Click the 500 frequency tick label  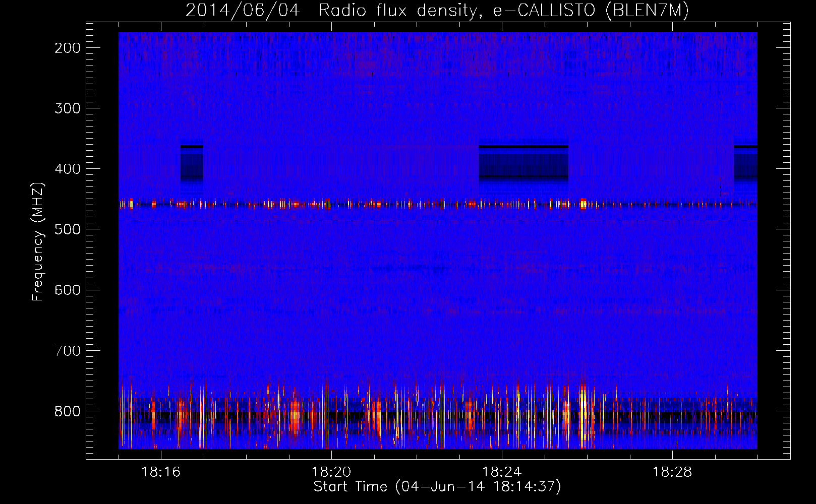68,229
